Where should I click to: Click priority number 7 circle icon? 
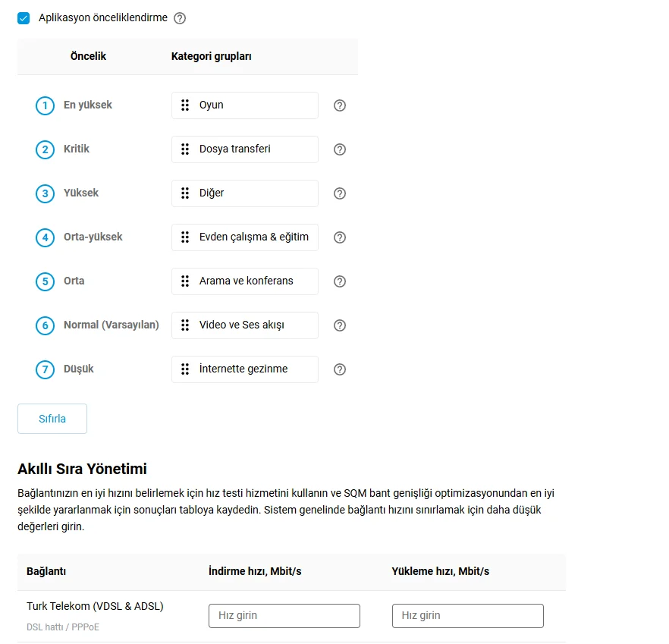(x=46, y=369)
